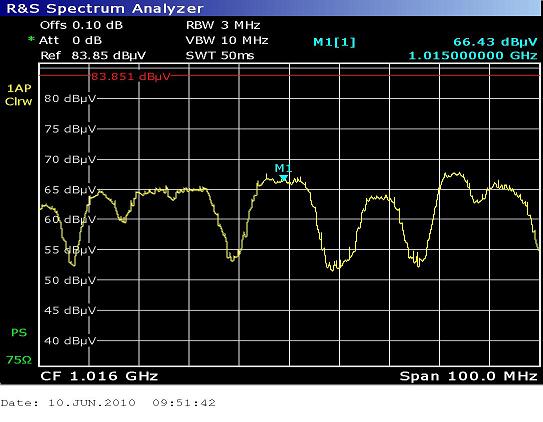Click the Offs 0.10 dB offset value
543x422 pixels.
click(x=81, y=25)
